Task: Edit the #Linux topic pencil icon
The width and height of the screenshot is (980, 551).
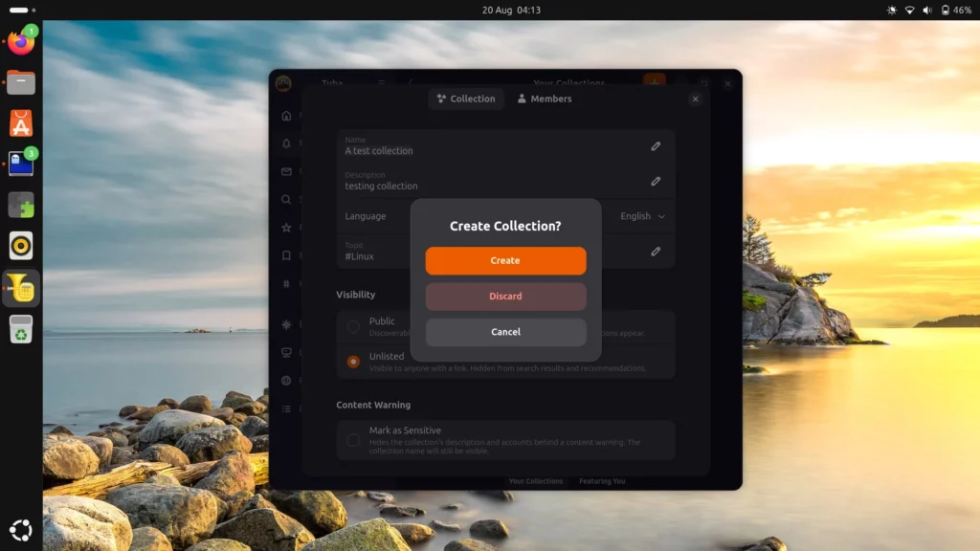Action: tap(656, 252)
